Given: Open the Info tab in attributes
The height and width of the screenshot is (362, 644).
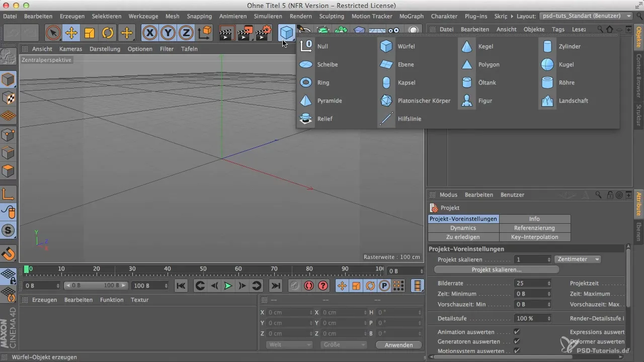Looking at the screenshot, I should point(534,219).
